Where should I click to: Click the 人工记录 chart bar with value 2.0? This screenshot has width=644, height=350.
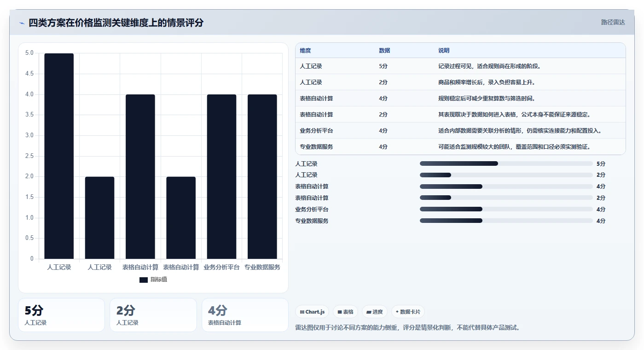click(x=99, y=218)
